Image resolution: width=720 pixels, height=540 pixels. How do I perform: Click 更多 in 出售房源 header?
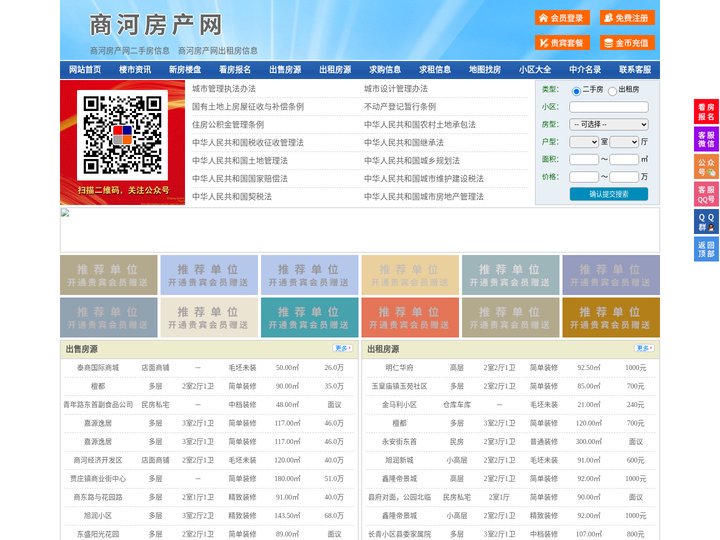click(342, 348)
